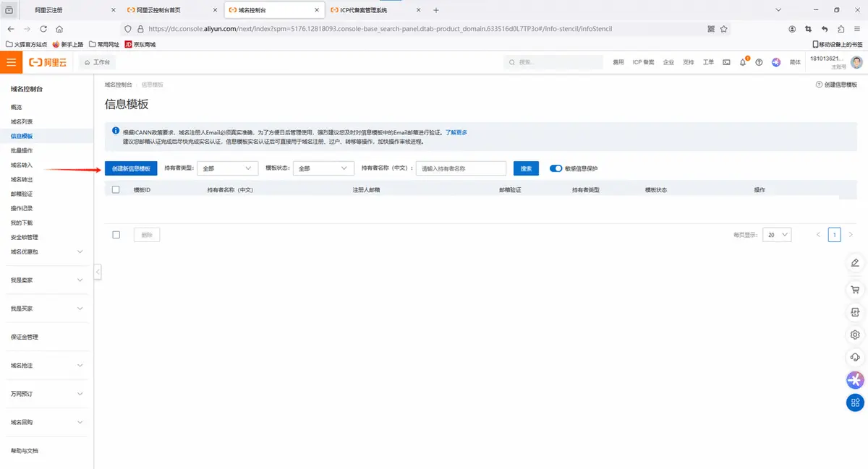Click the help question mark icon
Viewport: 868px width, 469px height.
pyautogui.click(x=759, y=63)
